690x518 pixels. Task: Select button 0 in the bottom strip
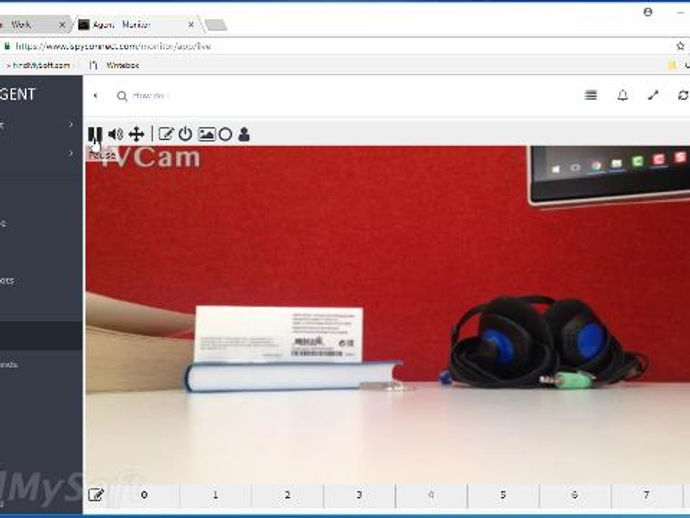(144, 495)
